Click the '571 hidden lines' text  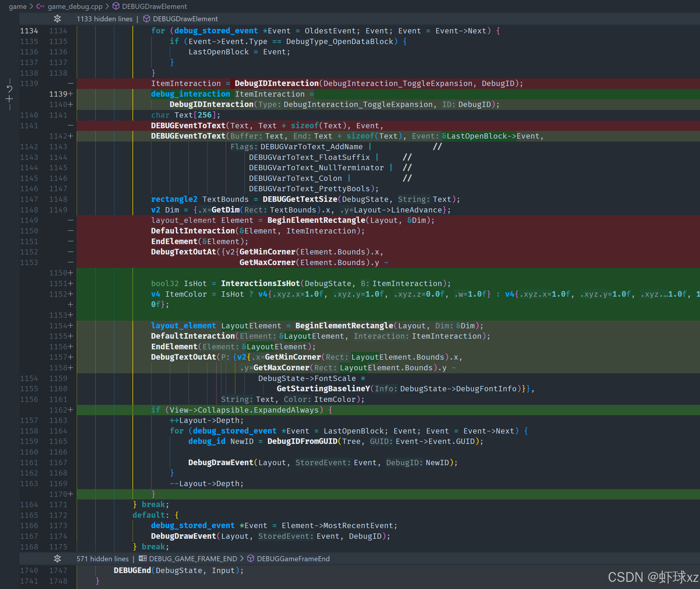click(x=103, y=558)
